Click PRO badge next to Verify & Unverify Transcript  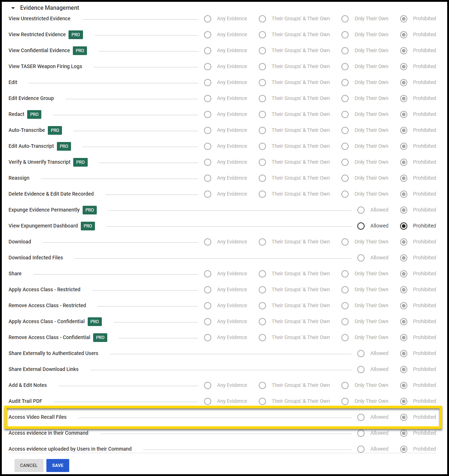point(80,162)
